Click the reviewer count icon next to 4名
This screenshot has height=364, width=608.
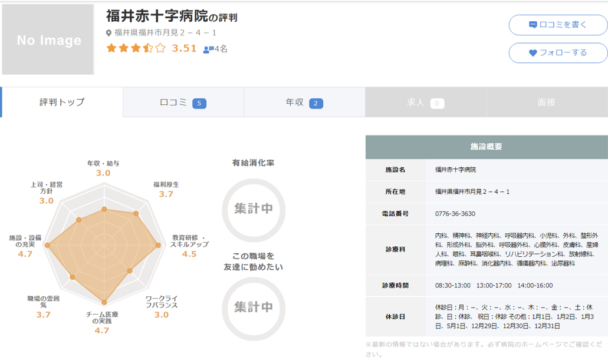coord(208,49)
